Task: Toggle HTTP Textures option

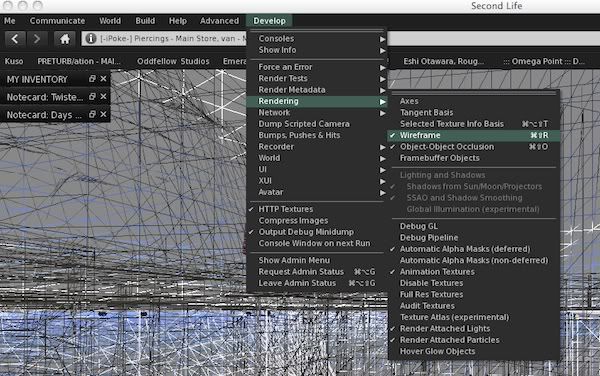Action: (317, 209)
